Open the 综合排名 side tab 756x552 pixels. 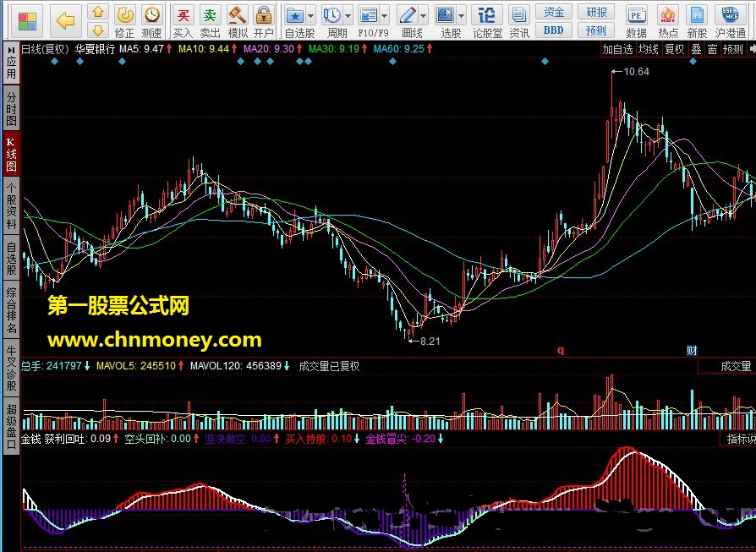click(x=11, y=310)
